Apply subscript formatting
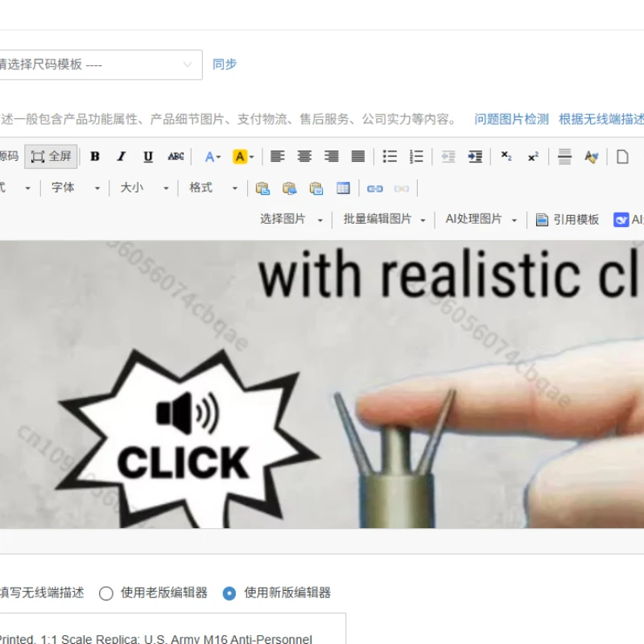Screen dimensions: 644x644 coord(506,156)
